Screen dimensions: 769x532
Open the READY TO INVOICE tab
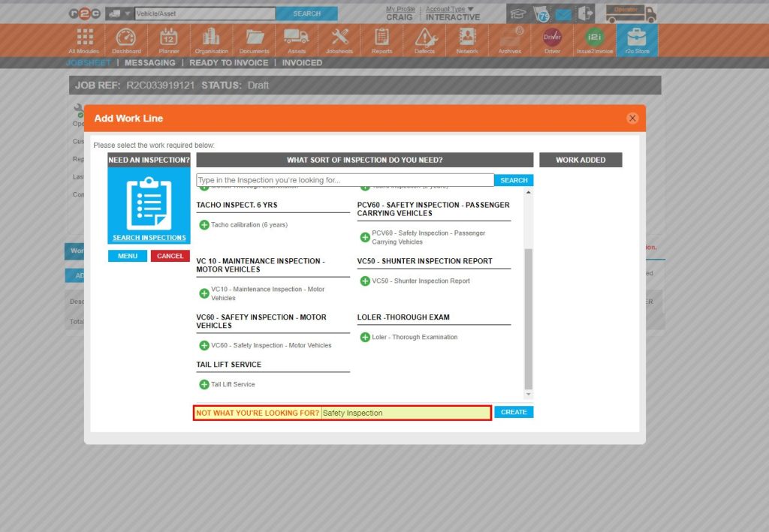point(228,63)
